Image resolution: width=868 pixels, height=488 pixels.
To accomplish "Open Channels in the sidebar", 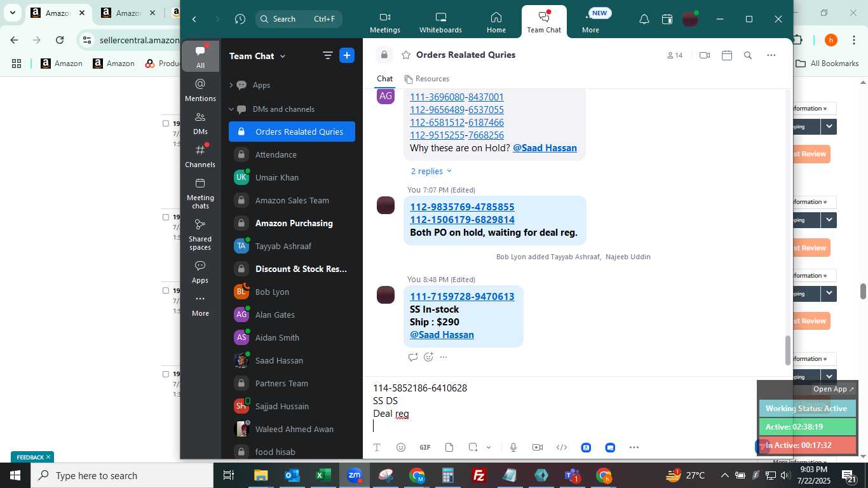I will [200, 156].
